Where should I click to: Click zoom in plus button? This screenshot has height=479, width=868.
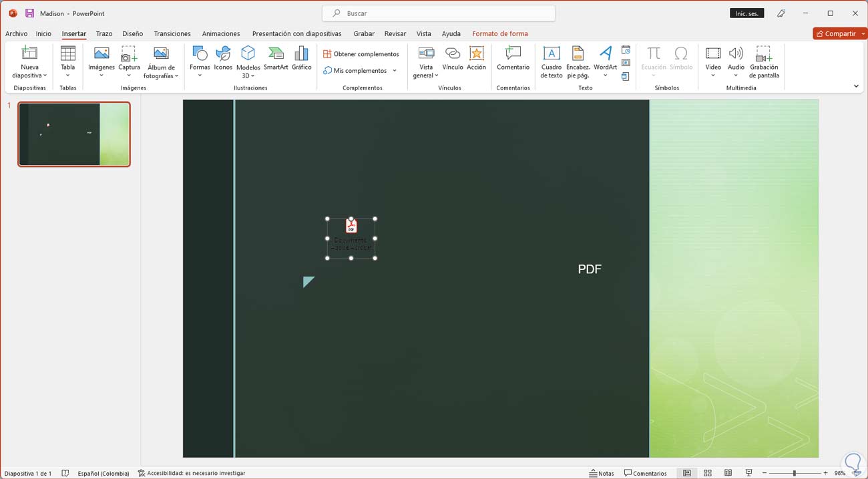coord(825,473)
